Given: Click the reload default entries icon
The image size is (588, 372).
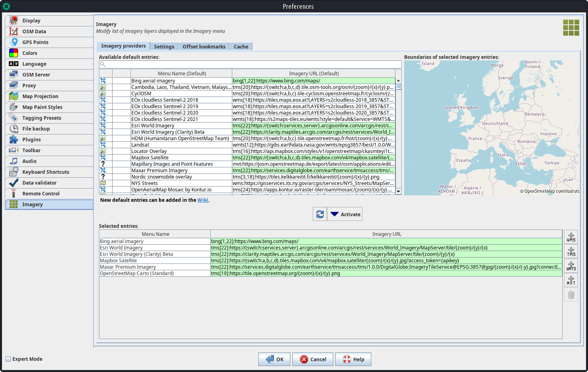Looking at the screenshot, I should (x=320, y=214).
